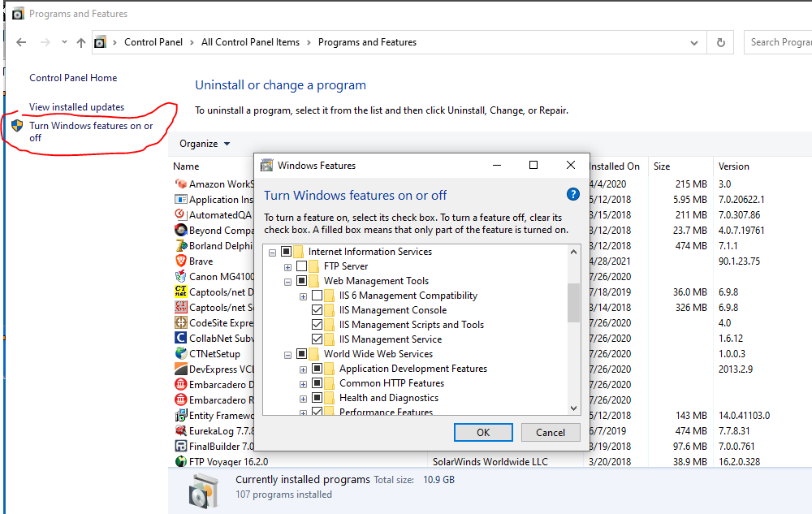Toggle Internet Information Services checkbox
Viewport: 812px width, 514px height.
click(286, 252)
